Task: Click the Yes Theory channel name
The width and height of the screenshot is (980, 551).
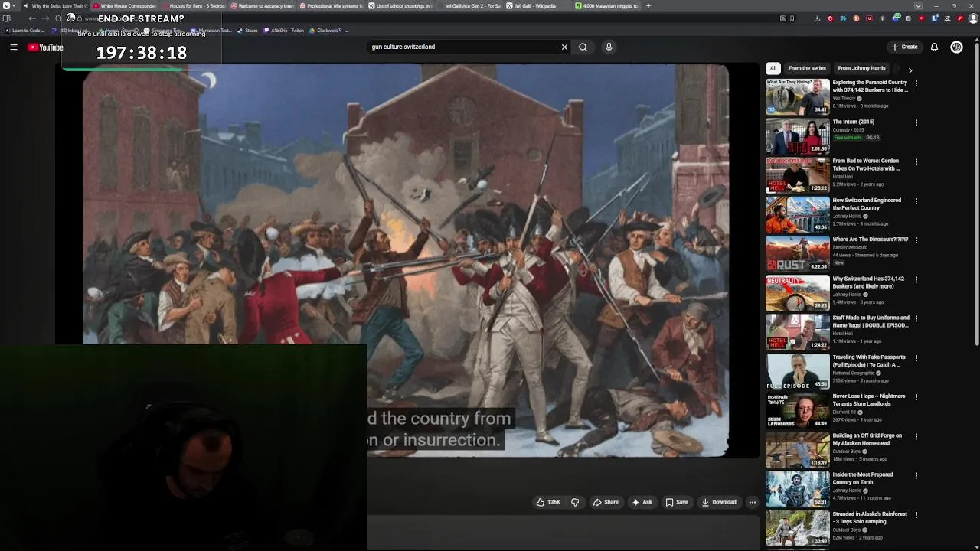Action: pos(844,98)
